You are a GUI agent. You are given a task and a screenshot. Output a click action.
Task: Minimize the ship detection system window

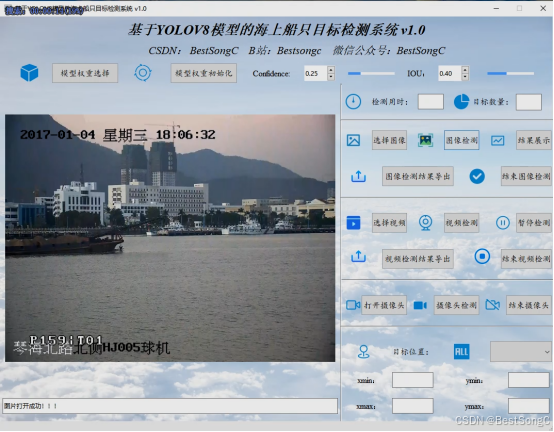496,8
